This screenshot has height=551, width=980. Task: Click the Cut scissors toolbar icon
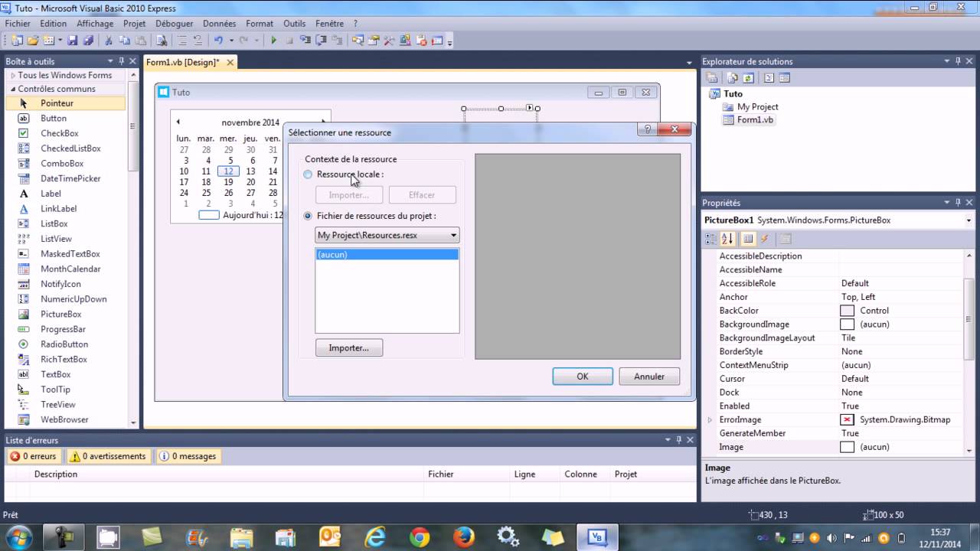pos(109,41)
